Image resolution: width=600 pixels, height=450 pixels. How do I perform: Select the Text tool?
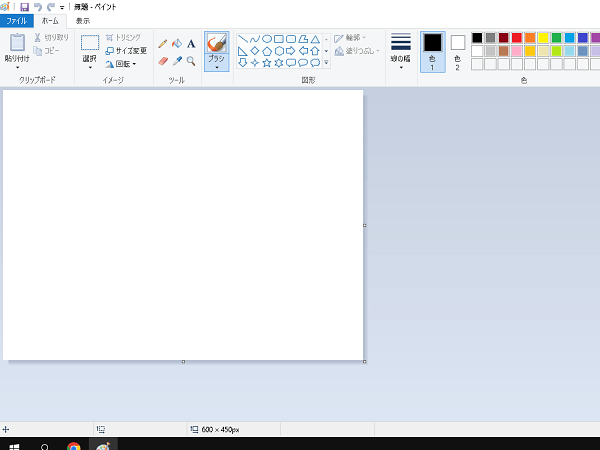click(x=191, y=44)
